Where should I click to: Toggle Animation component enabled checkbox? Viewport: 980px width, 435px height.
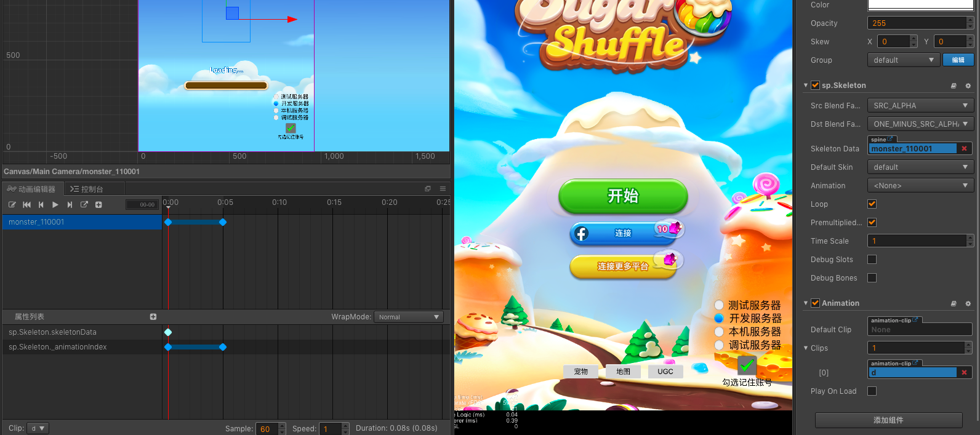click(x=815, y=303)
